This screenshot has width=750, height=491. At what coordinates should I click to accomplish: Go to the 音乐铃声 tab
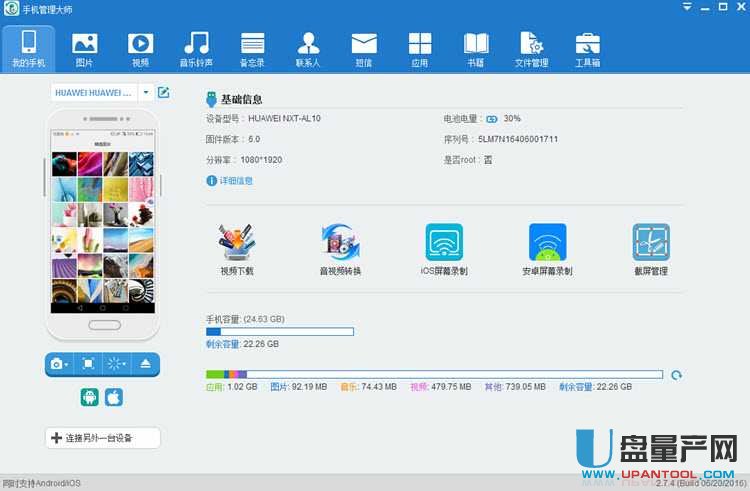(196, 49)
